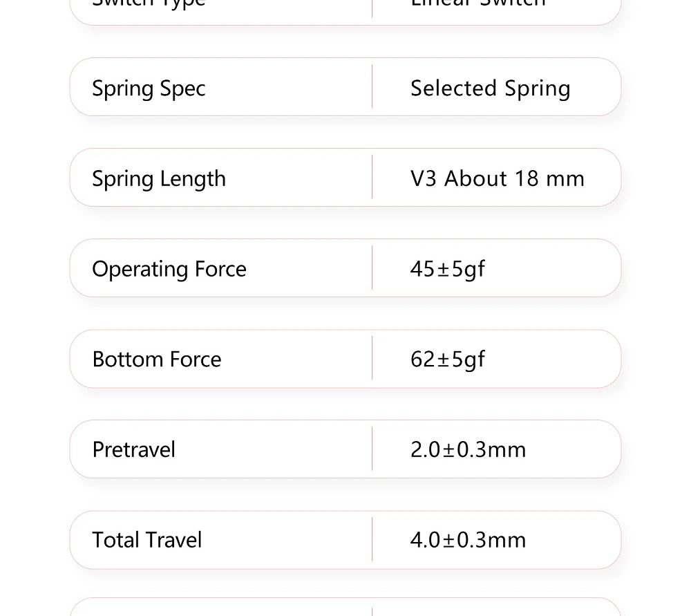Select the 45±5gf value
Screen dimensions: 691x616
pos(447,269)
